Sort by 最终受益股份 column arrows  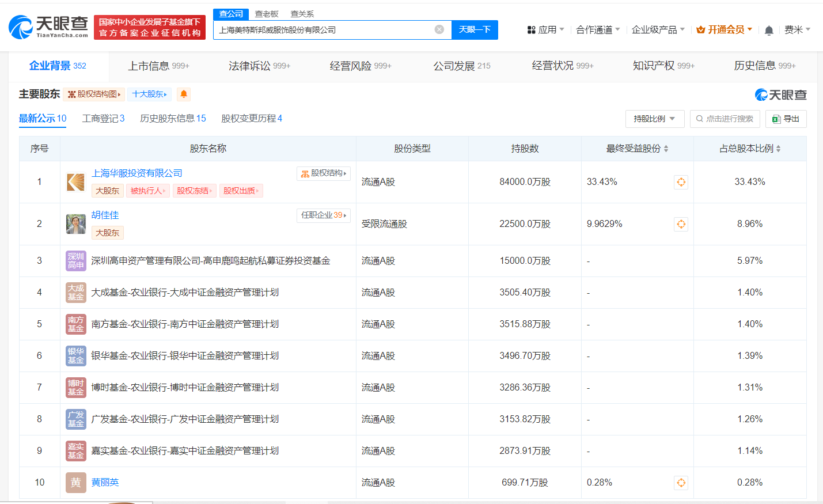tap(666, 149)
